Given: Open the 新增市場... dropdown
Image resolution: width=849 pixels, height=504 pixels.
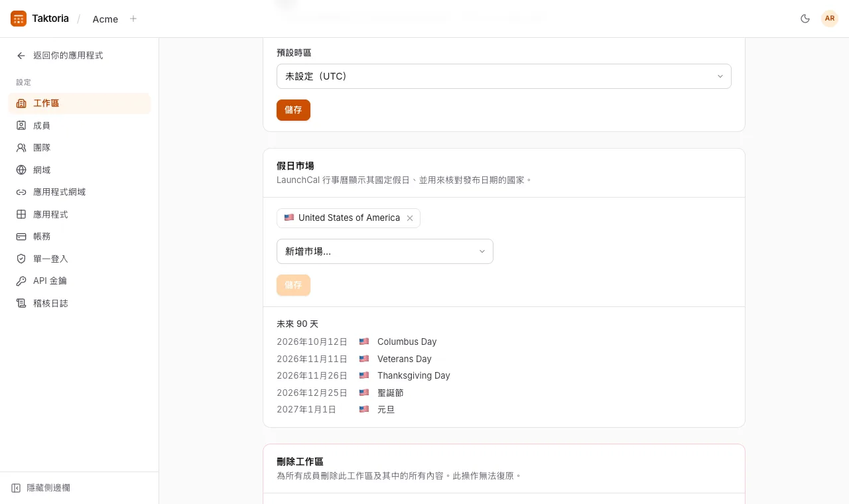Looking at the screenshot, I should click(x=385, y=251).
